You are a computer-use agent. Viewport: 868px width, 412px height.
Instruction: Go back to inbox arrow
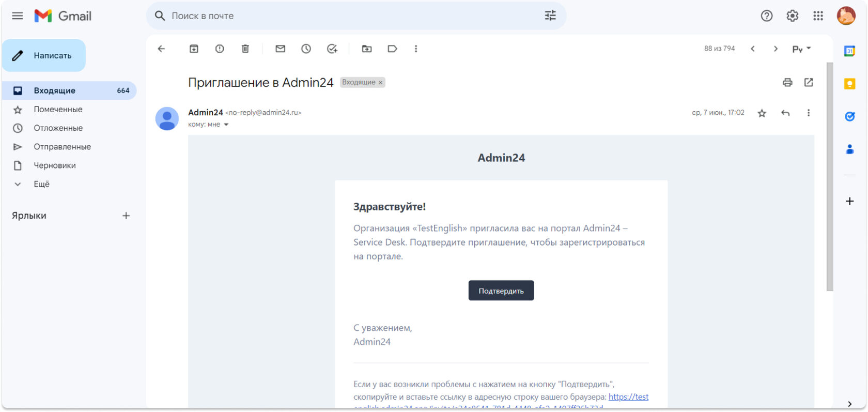[161, 49]
